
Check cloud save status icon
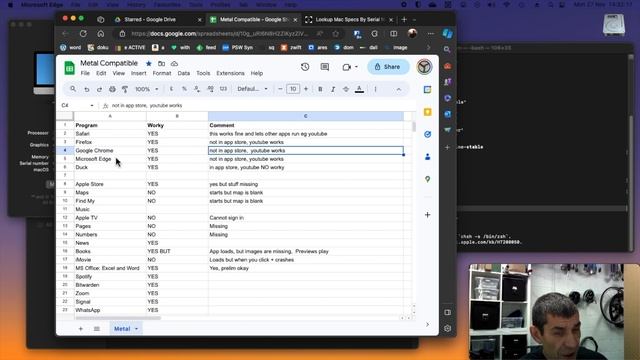[174, 63]
